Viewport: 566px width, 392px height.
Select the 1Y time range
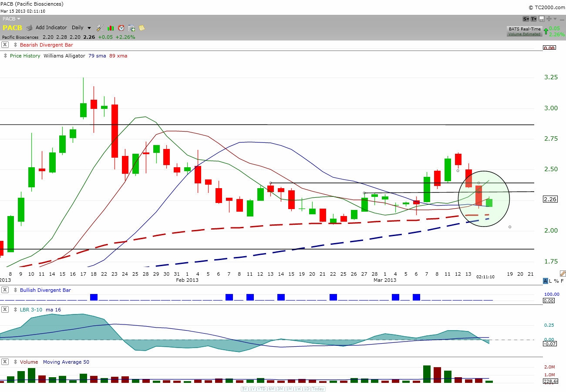click(x=253, y=389)
